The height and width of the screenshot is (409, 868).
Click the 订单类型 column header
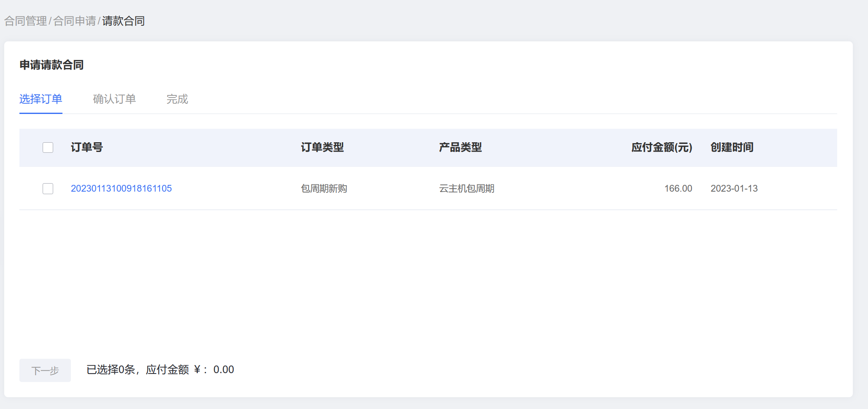pos(322,147)
